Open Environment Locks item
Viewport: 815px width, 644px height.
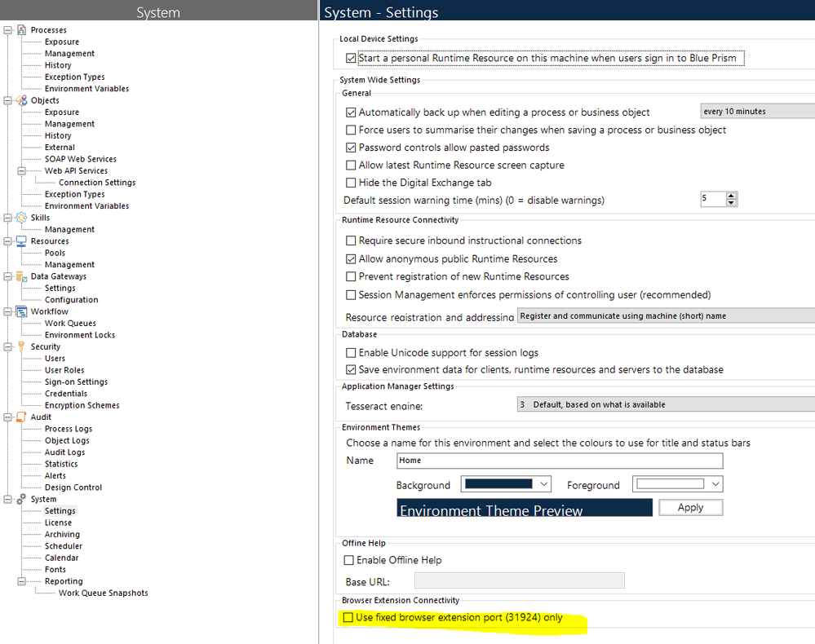(x=79, y=335)
